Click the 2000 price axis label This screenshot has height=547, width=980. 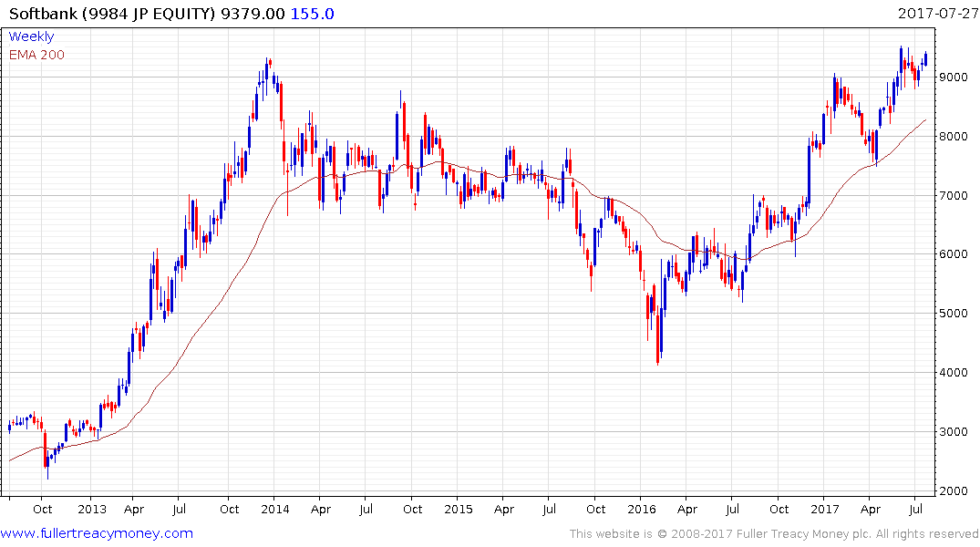coord(954,490)
